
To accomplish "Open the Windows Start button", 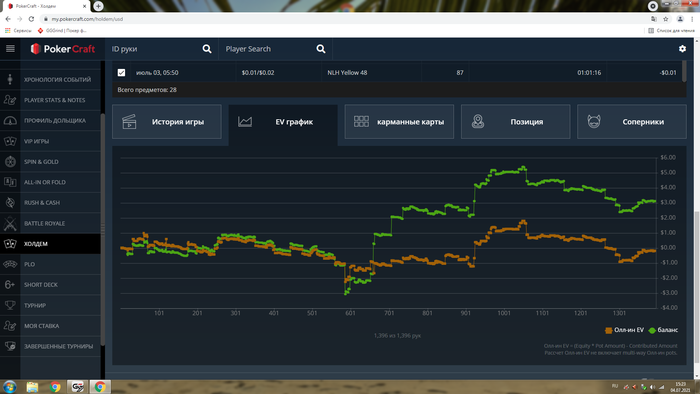I will coord(9,386).
